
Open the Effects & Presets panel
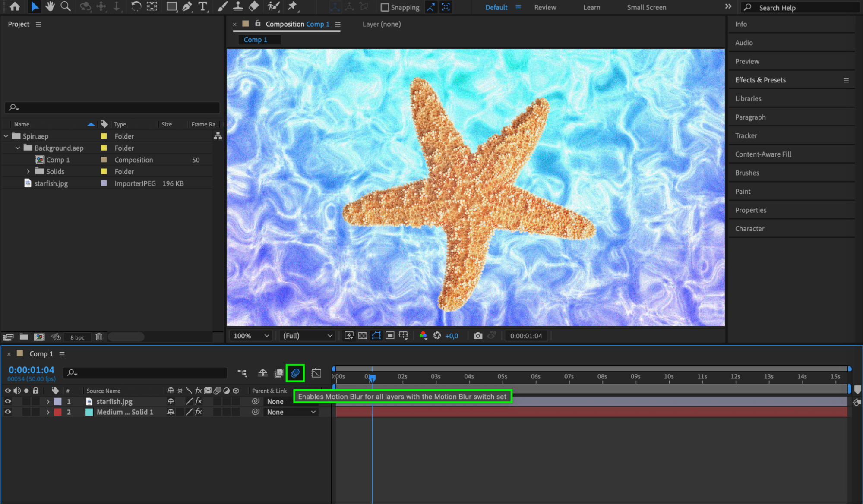click(760, 80)
